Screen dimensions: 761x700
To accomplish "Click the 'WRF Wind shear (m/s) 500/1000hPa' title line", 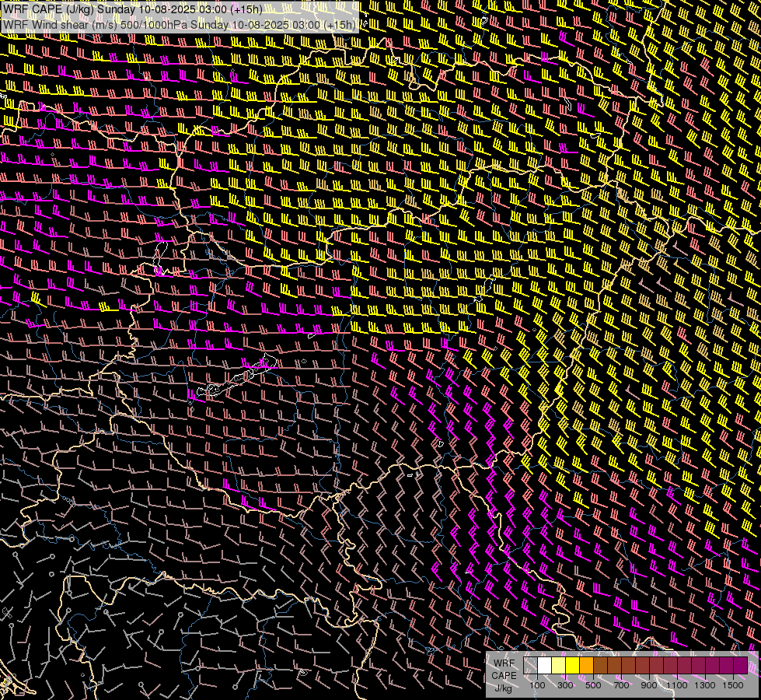I will pos(179,25).
